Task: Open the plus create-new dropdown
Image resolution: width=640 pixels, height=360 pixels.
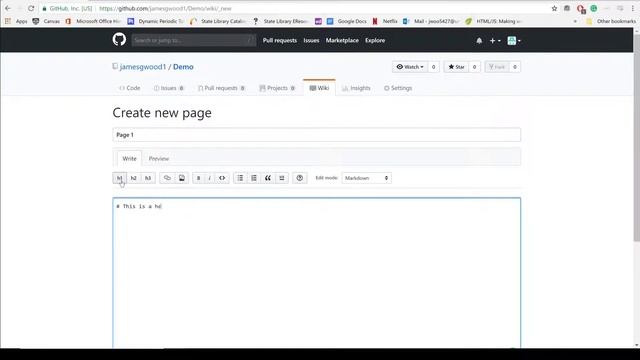Action: pos(495,41)
